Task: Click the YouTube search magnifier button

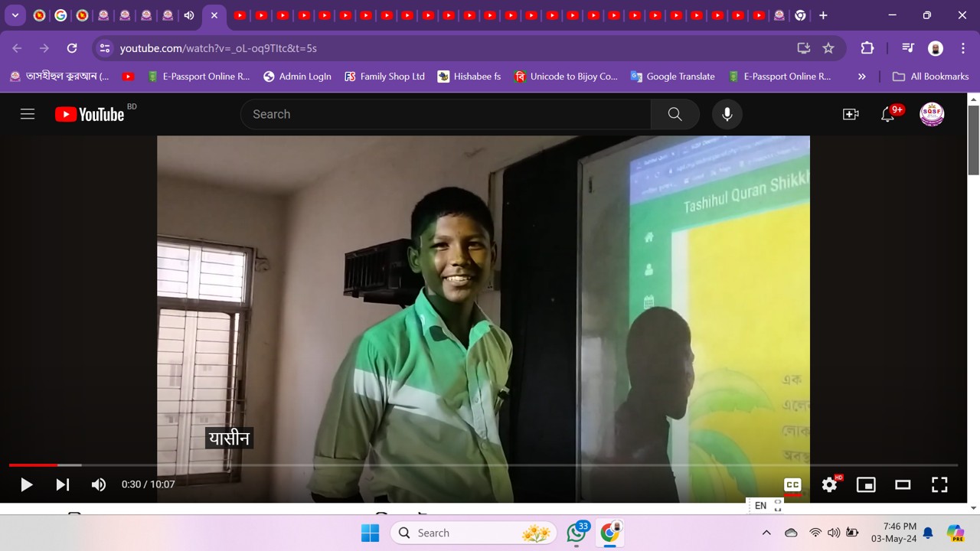Action: (675, 114)
